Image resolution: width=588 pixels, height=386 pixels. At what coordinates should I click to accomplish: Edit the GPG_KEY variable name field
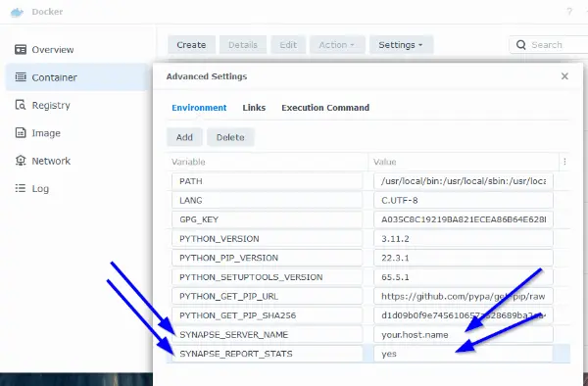point(267,219)
